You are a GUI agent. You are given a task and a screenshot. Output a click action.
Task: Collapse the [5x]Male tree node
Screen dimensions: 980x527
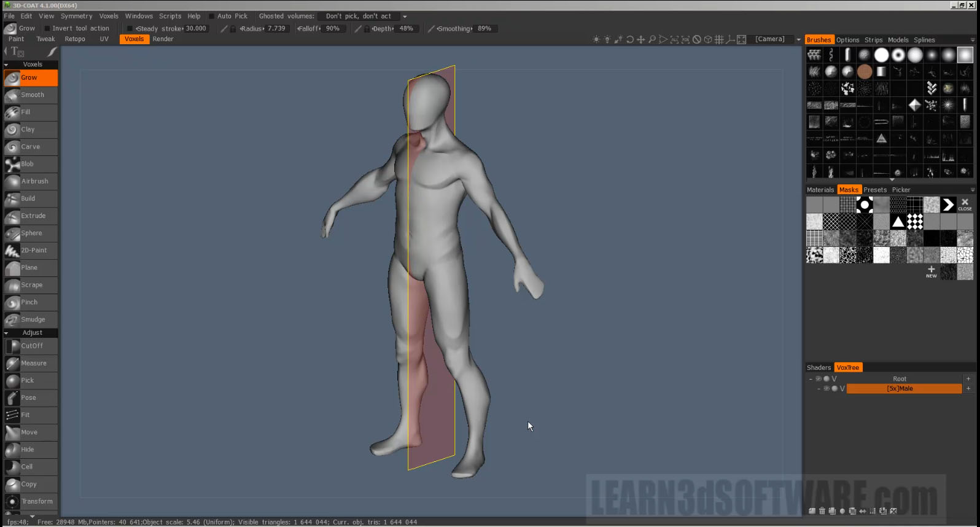tap(819, 389)
